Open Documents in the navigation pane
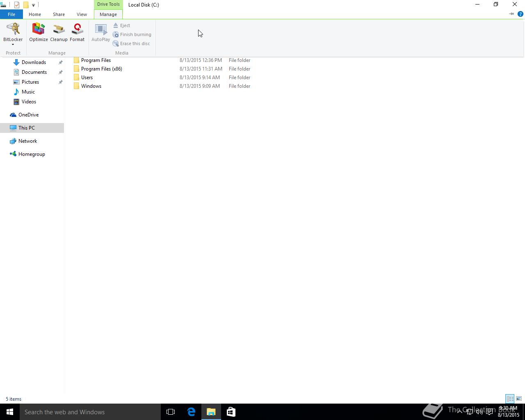 [x=34, y=72]
